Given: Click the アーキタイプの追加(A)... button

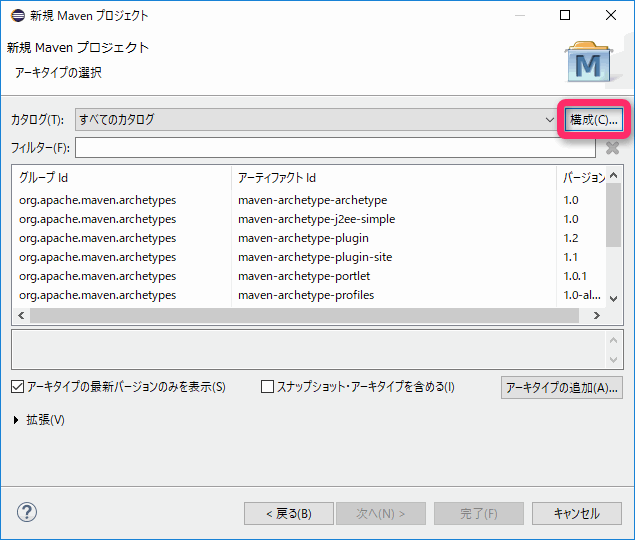Looking at the screenshot, I should tap(562, 388).
